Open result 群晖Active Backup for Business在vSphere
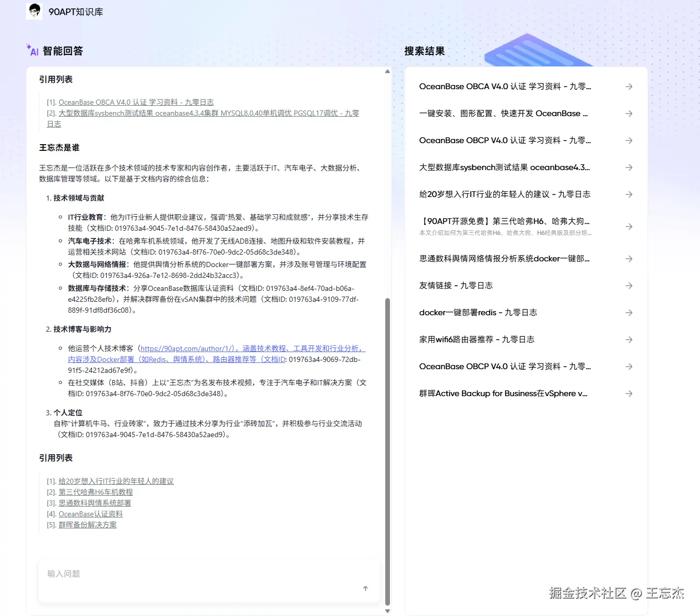700x616 pixels. point(503,394)
